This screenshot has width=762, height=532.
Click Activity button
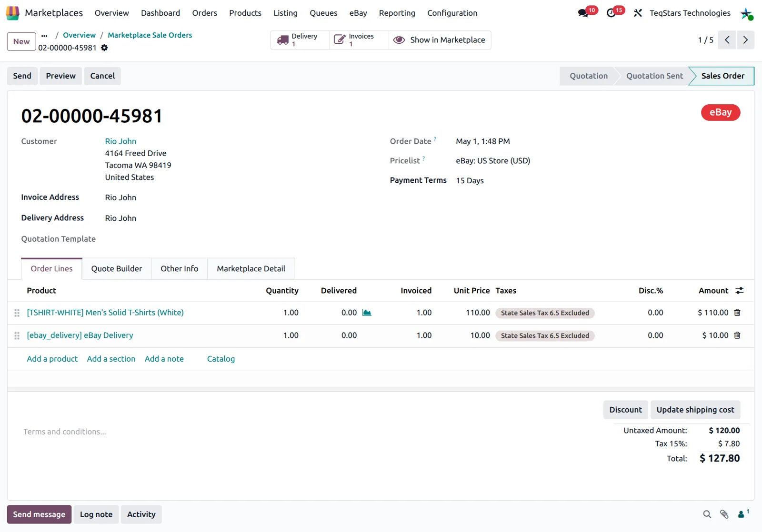[x=141, y=514]
